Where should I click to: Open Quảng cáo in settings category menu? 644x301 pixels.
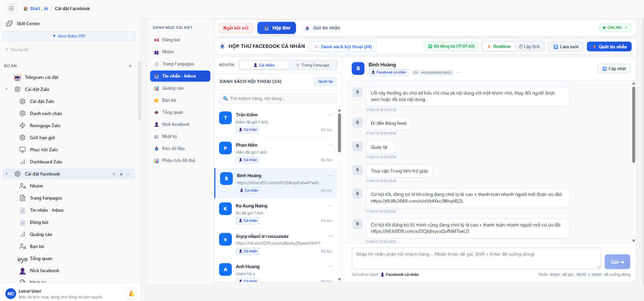(x=180, y=88)
